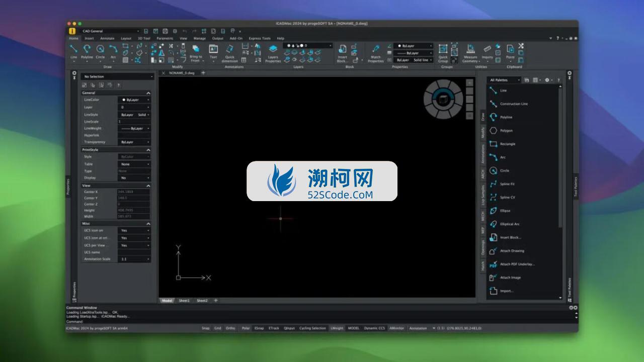Click Cycling Selection in the status bar
644x362 pixels.
(x=312, y=328)
